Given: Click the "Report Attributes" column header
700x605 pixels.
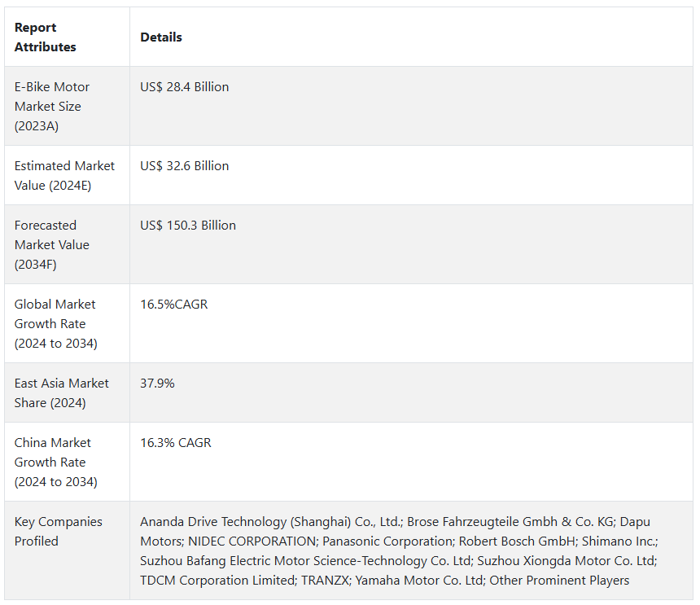Looking at the screenshot, I should pos(46,37).
